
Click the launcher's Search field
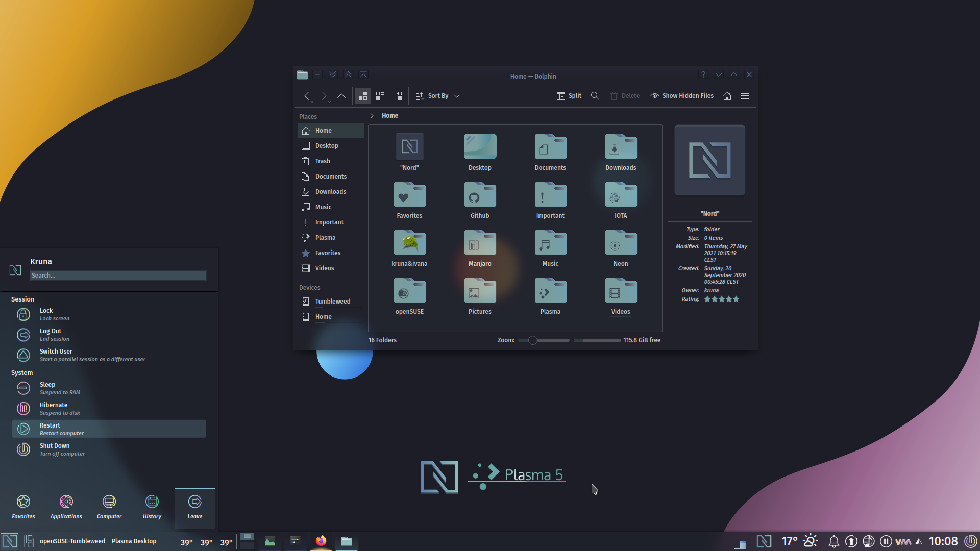click(x=118, y=275)
